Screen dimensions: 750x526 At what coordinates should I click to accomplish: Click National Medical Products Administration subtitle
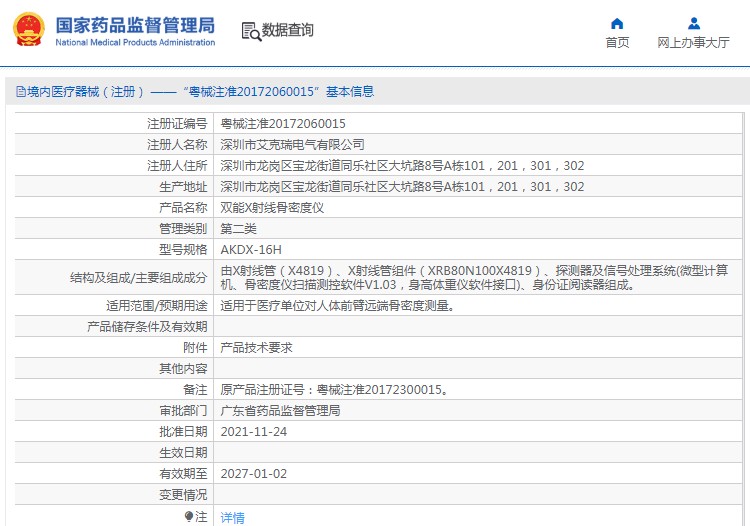135,43
